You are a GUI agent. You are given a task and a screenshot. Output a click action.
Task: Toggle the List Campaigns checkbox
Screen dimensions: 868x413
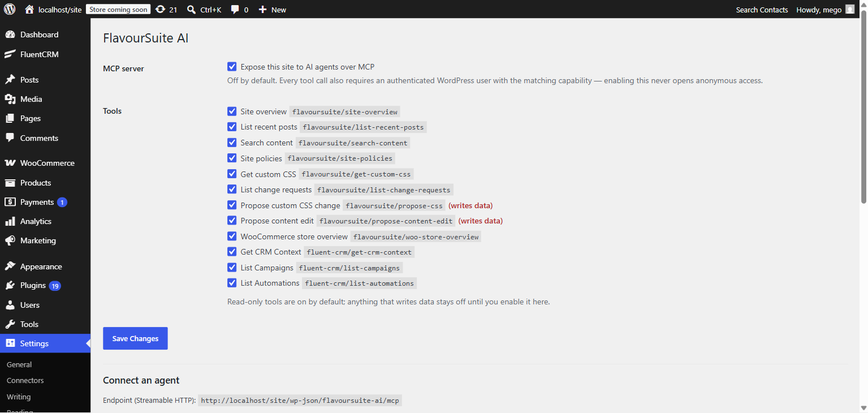tap(232, 268)
